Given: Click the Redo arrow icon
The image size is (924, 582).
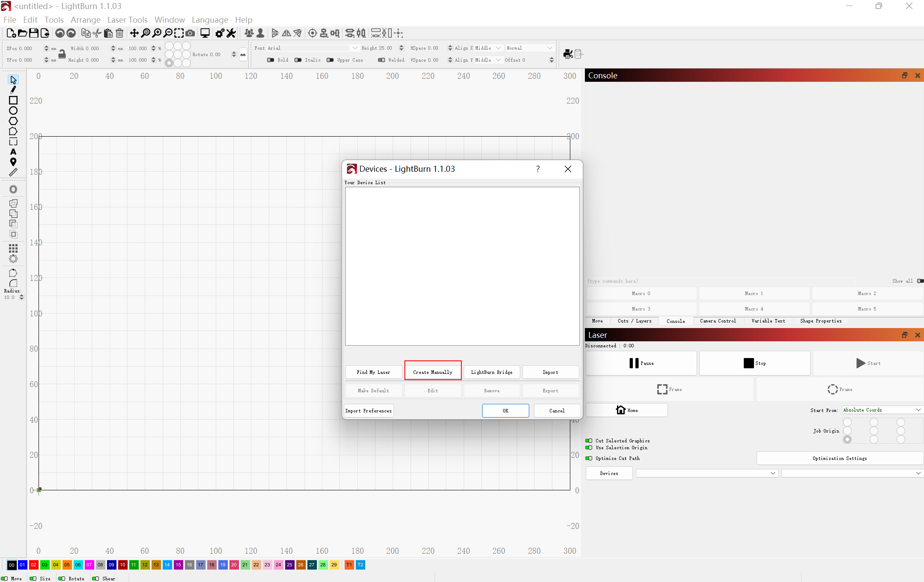Looking at the screenshot, I should 71,33.
